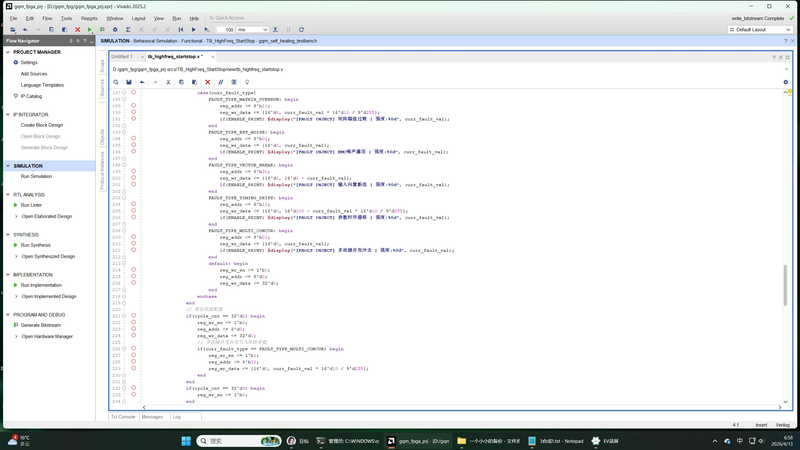The image size is (800, 450).
Task: Collapse the SYNTHESIS section
Action: click(8, 235)
